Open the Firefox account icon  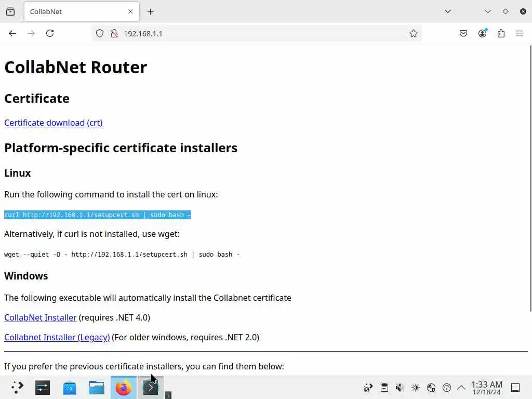tap(483, 33)
